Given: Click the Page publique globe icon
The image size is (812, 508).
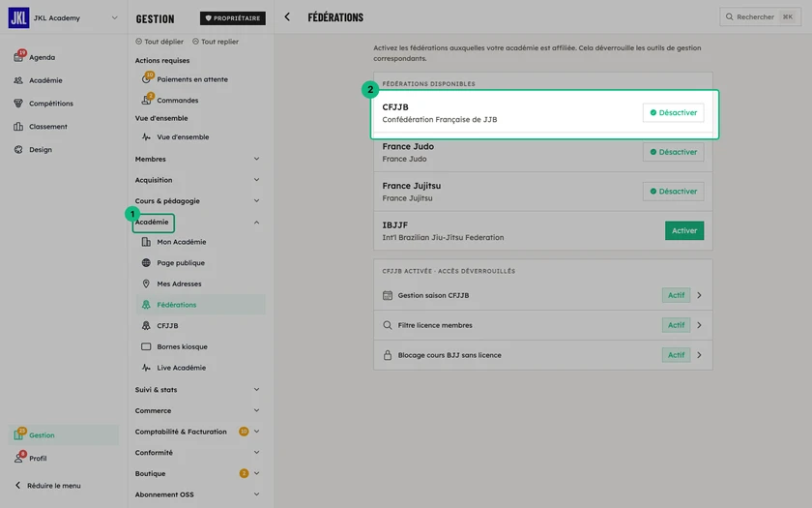Looking at the screenshot, I should 146,263.
